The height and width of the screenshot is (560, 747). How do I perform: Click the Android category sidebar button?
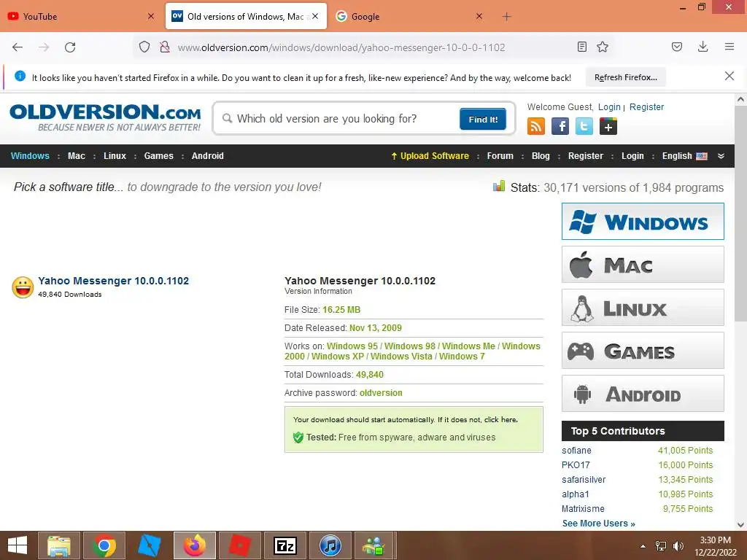click(643, 393)
